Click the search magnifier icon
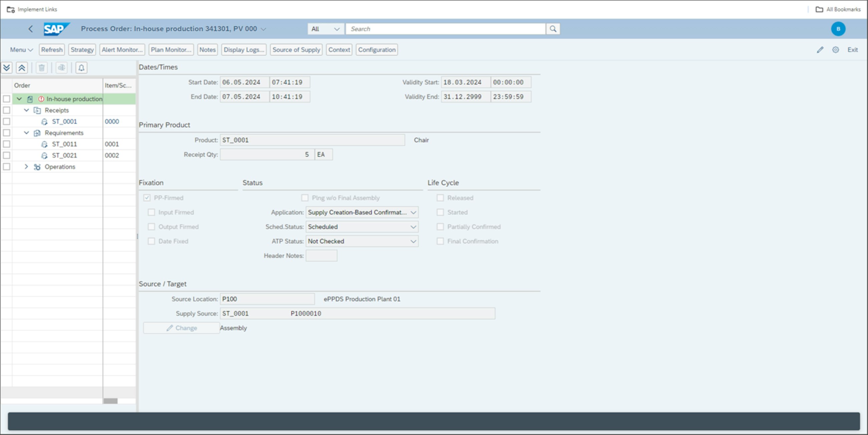The image size is (868, 435). tap(553, 29)
